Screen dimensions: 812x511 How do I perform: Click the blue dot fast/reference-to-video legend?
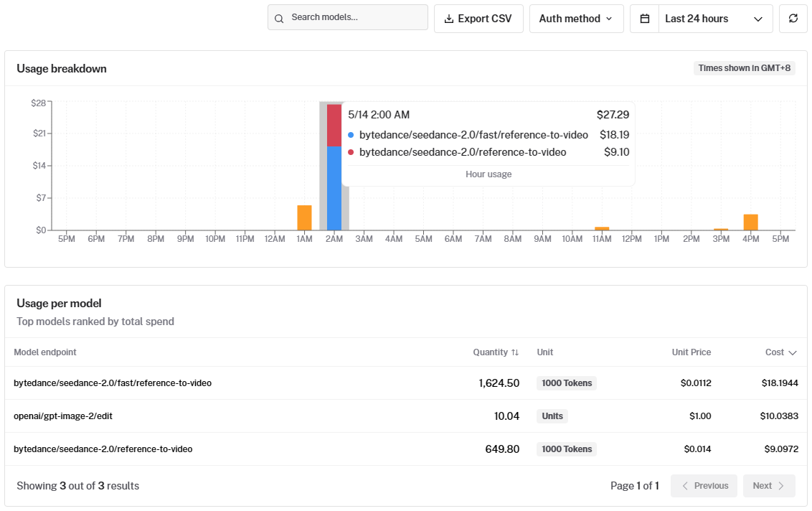click(x=351, y=135)
